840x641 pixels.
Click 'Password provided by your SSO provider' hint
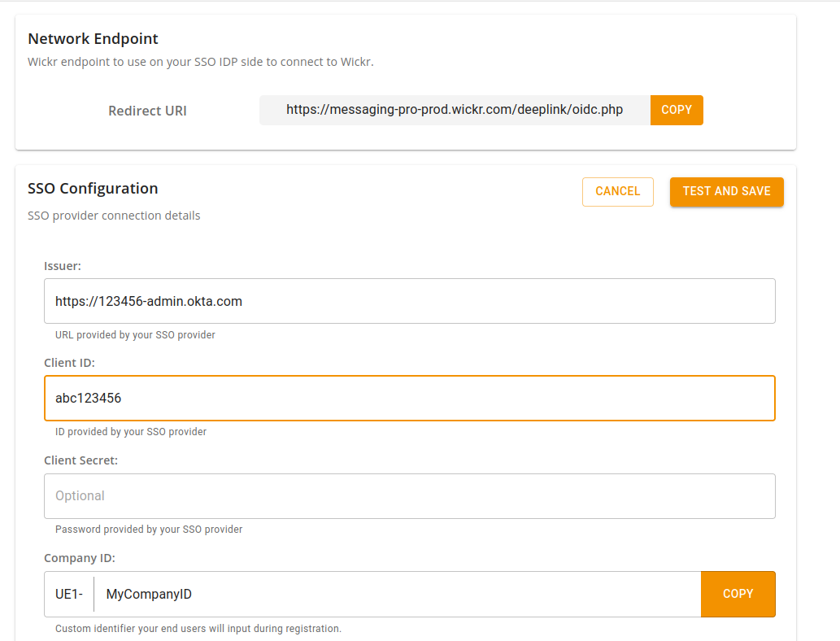pyautogui.click(x=149, y=530)
